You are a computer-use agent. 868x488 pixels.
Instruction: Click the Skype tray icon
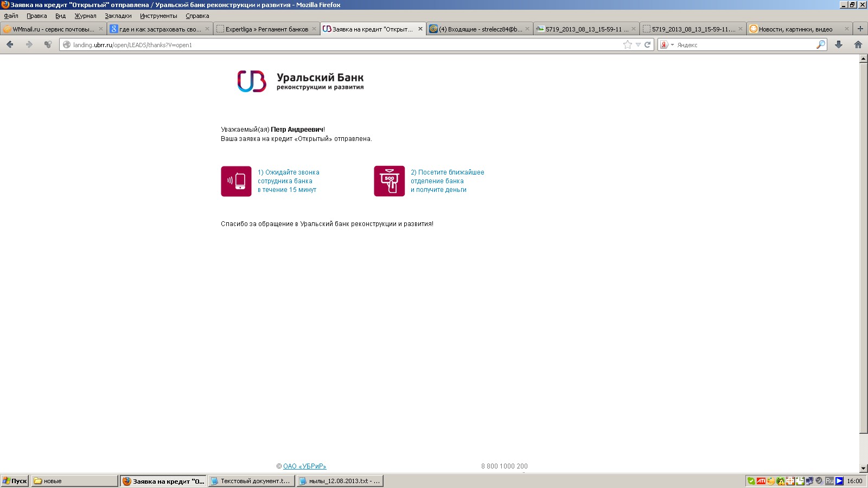click(751, 481)
